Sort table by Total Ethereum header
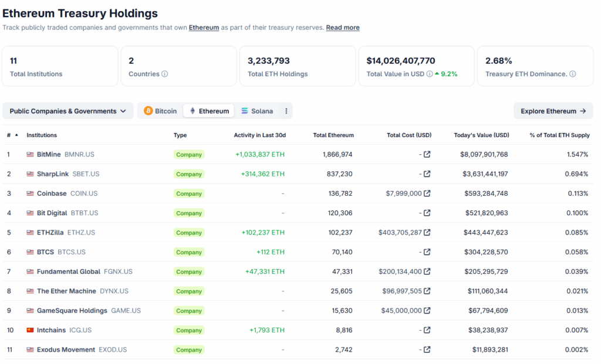 [x=333, y=135]
